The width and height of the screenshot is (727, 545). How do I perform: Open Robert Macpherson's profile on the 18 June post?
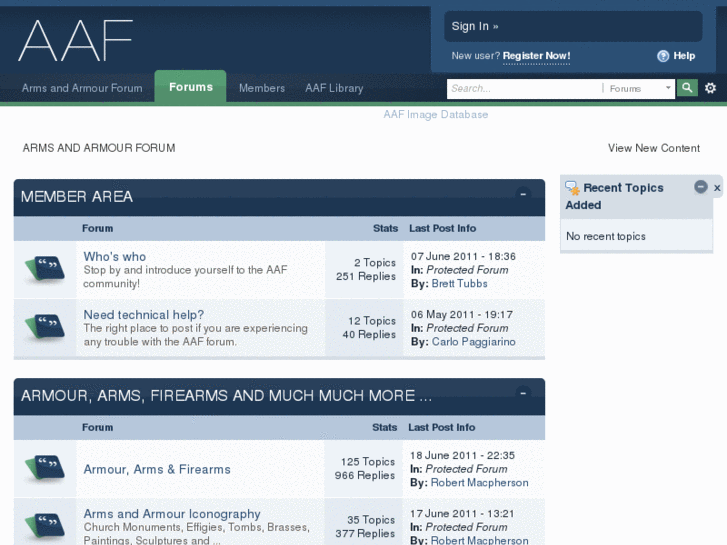point(479,483)
